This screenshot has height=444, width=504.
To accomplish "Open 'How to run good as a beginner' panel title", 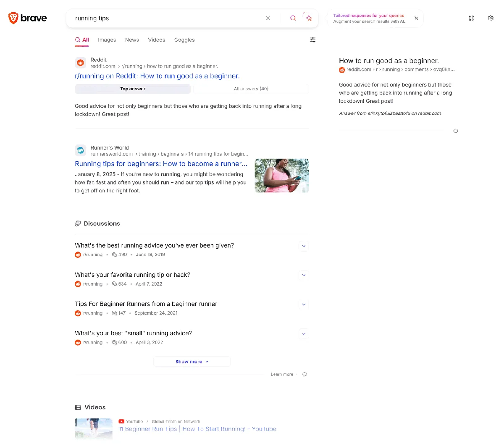I will (x=389, y=60).
